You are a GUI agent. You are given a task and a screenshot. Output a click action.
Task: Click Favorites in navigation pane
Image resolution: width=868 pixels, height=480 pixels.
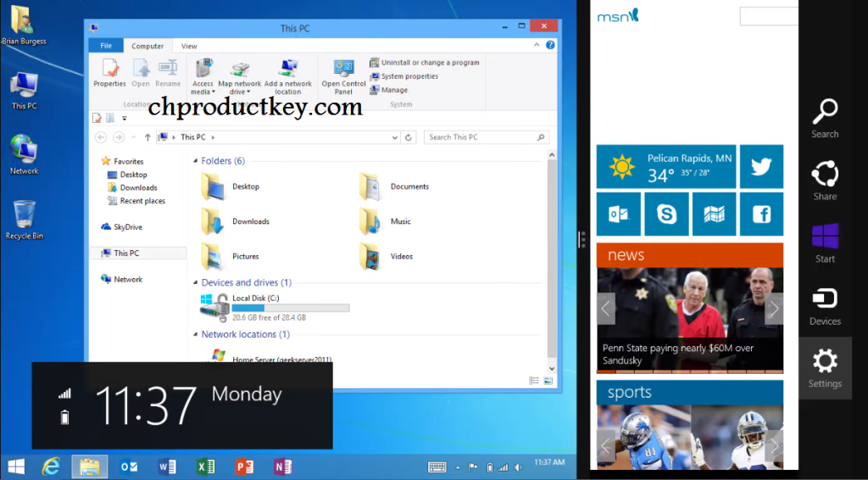[129, 162]
